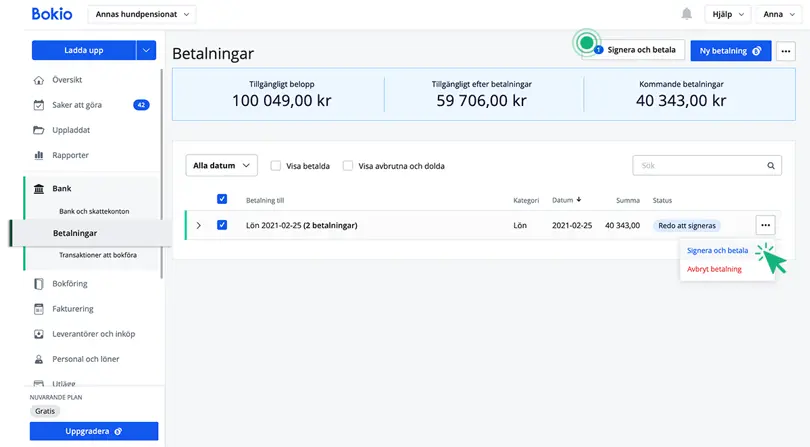The height and width of the screenshot is (447, 810).
Task: Click the Kategori column header
Action: coord(526,200)
